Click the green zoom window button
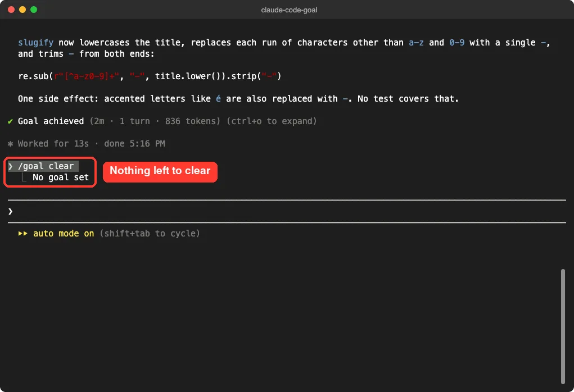 pos(34,10)
